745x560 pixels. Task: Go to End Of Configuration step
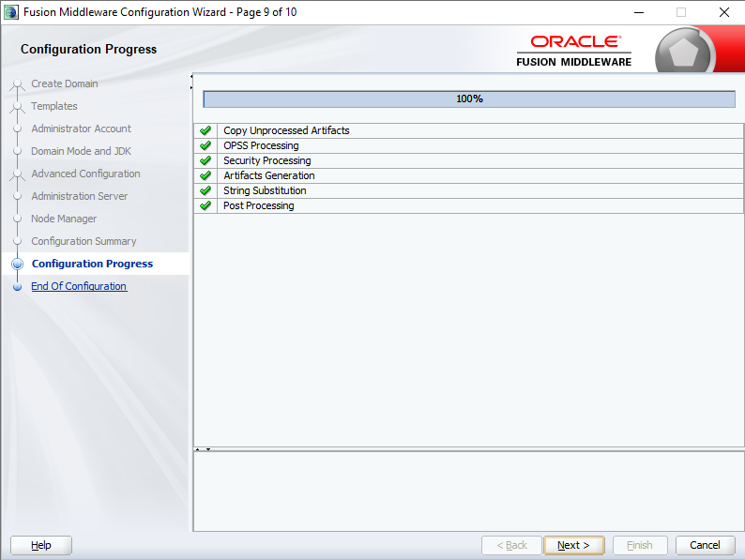[x=79, y=286]
